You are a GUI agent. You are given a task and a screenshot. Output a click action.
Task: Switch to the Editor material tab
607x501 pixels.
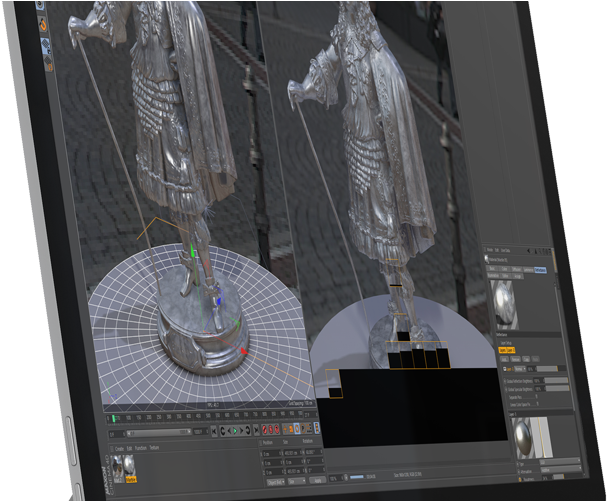pyautogui.click(x=504, y=276)
